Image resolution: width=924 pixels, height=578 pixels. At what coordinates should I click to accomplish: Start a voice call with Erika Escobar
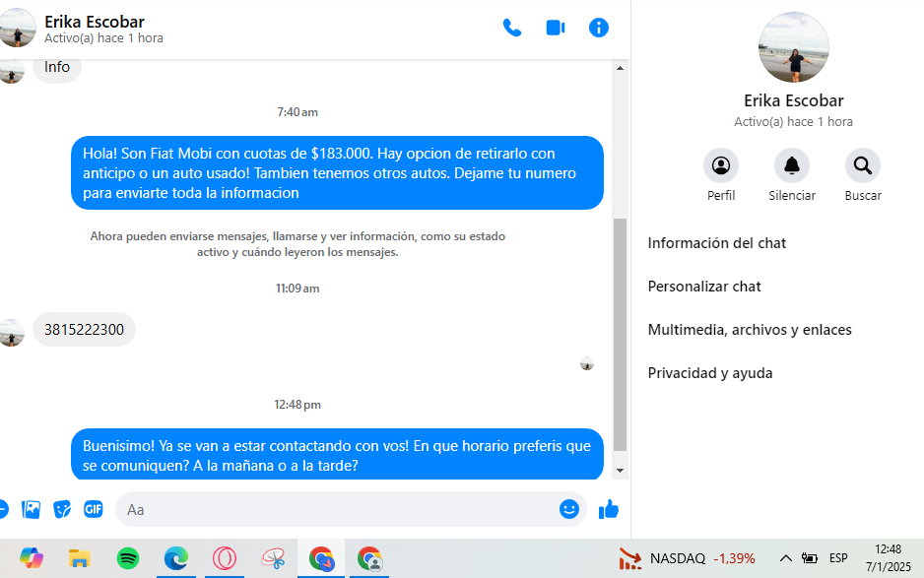click(x=511, y=28)
